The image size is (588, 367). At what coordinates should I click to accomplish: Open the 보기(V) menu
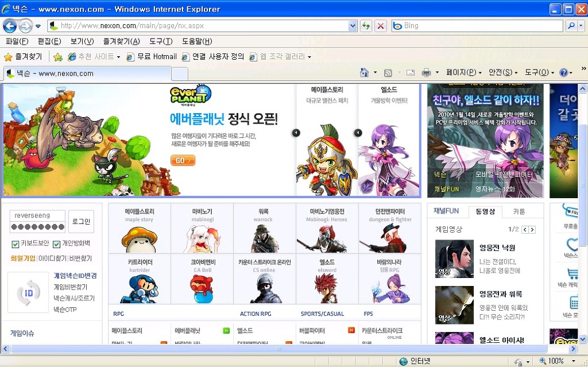pos(82,41)
